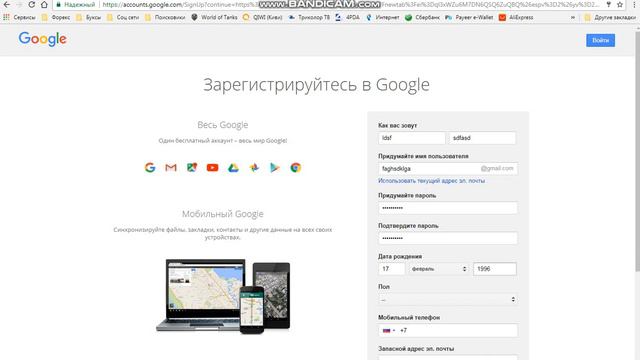Open the AliExpress bookmark
Image resolution: width=640 pixels, height=360 pixels.
point(516,18)
